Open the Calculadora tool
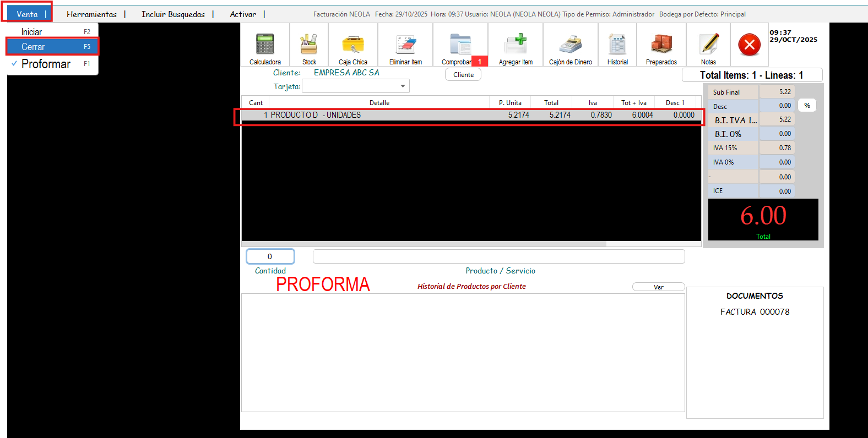 (x=265, y=45)
